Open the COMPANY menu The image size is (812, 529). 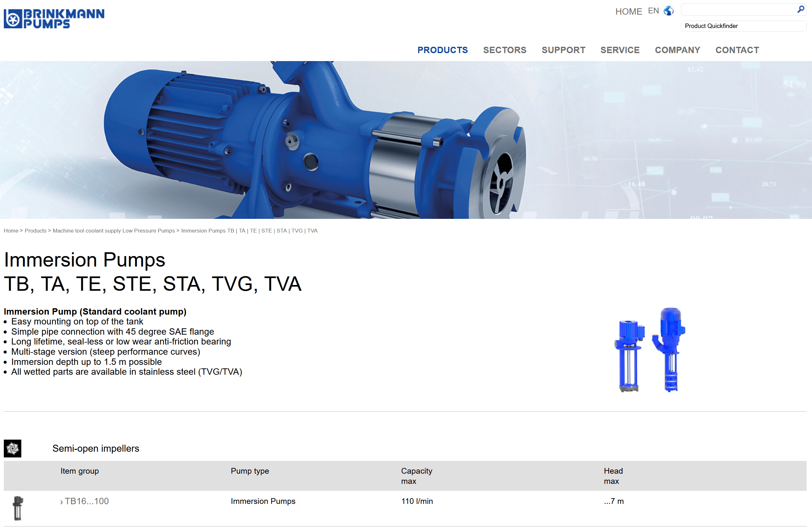677,50
